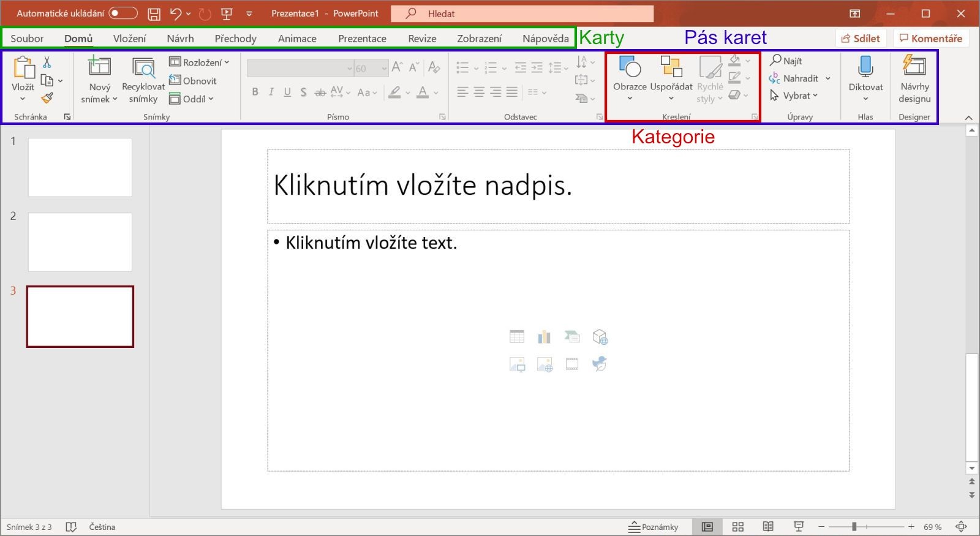
Task: Click the Save icon in title bar
Action: tap(154, 13)
